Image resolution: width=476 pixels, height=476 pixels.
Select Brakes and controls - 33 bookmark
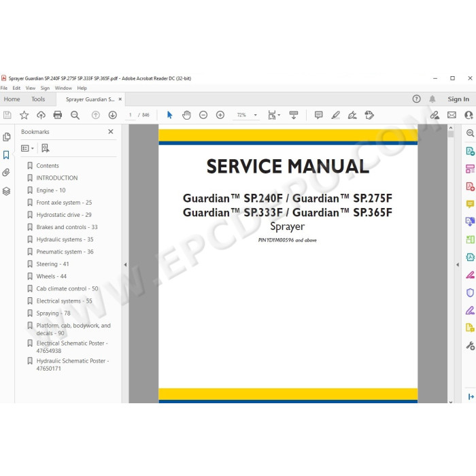pyautogui.click(x=67, y=227)
